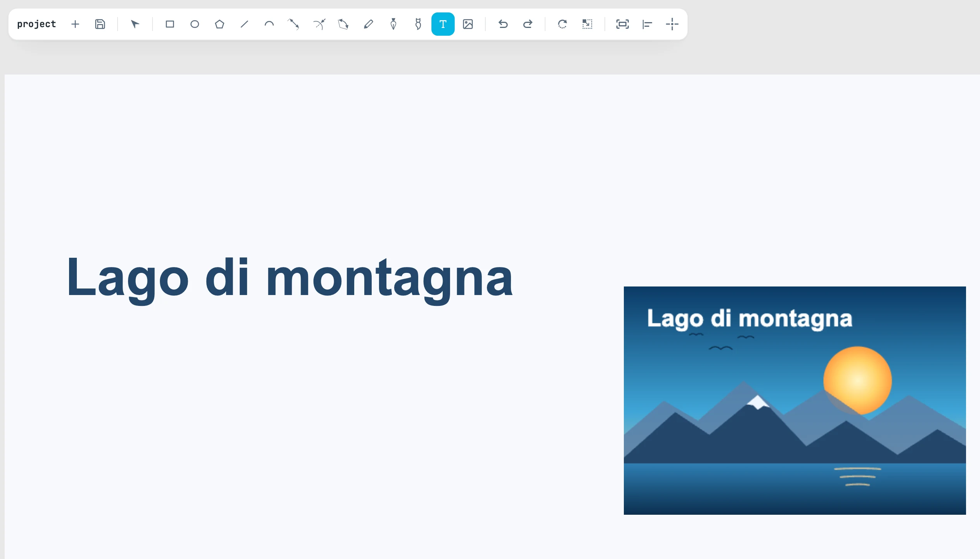Select the straight Line tool
The height and width of the screenshot is (559, 980).
[244, 24]
